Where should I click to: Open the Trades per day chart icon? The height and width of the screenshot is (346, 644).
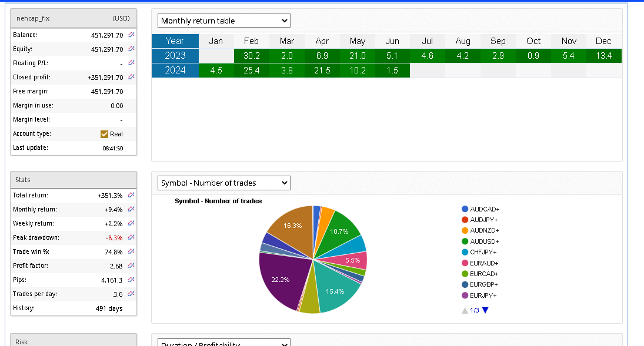pos(131,294)
